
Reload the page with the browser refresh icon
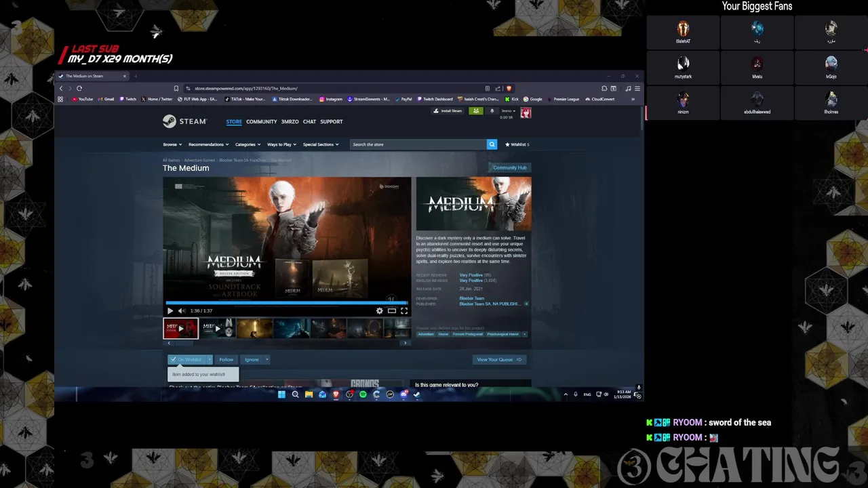[79, 88]
